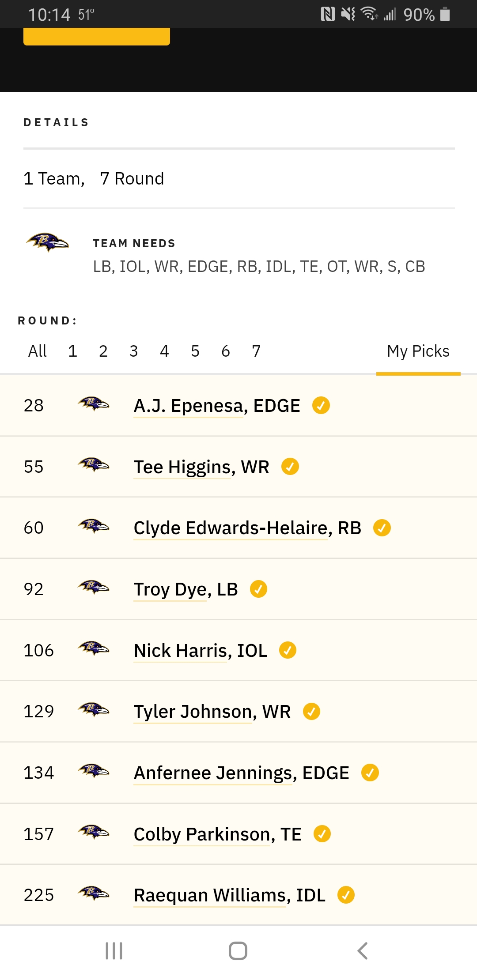Go back using the Android back arrow
Viewport: 477px width, 980px height.
362,951
